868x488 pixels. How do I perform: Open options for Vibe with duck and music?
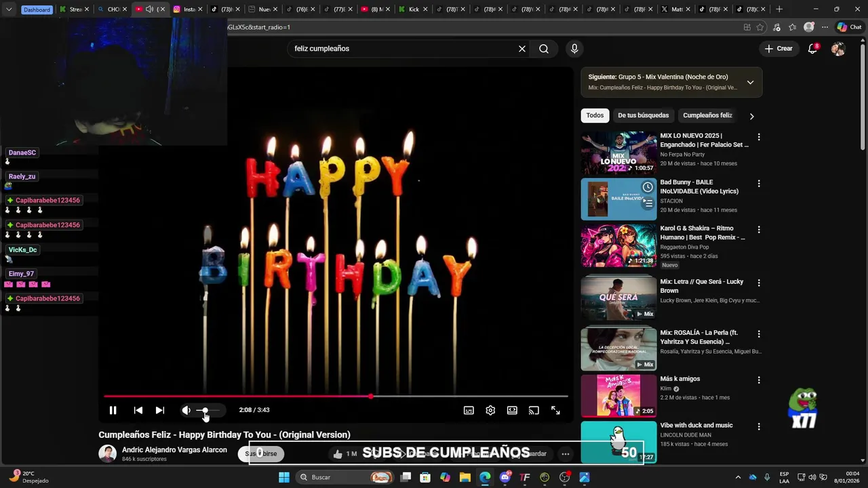tap(759, 427)
